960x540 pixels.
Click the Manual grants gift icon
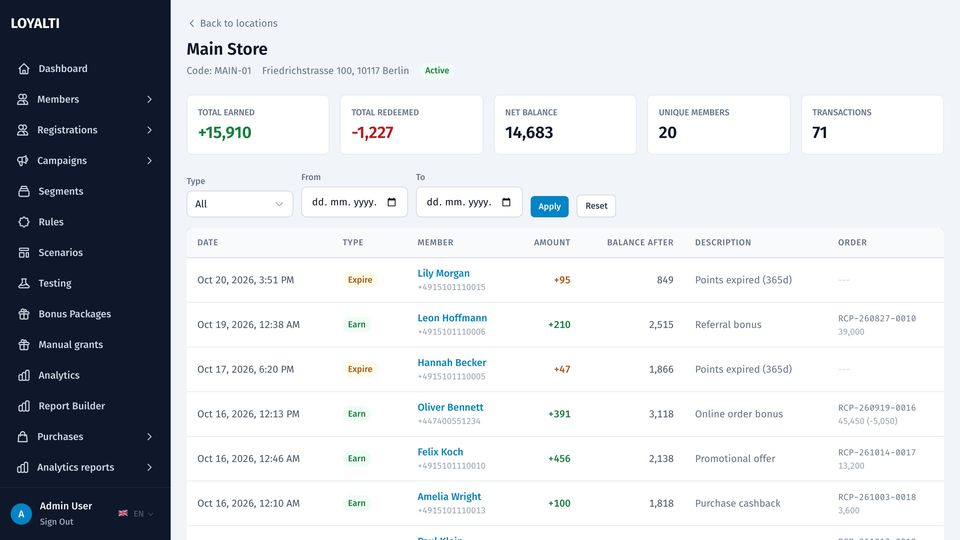[24, 344]
